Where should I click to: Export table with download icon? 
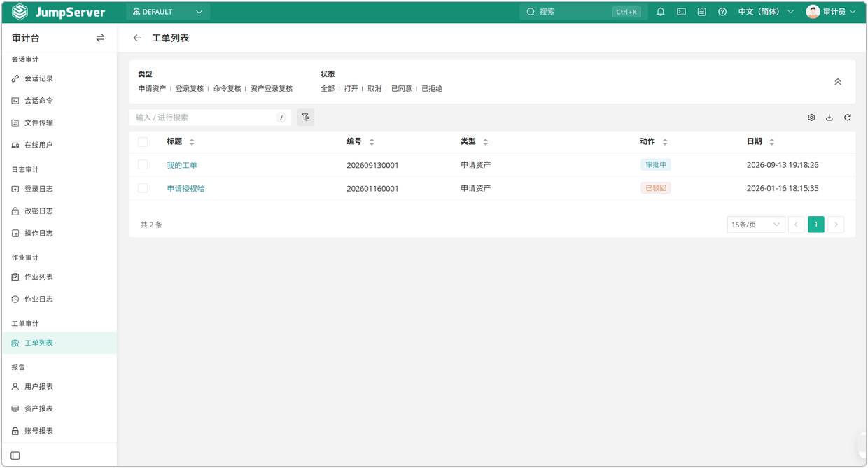829,118
